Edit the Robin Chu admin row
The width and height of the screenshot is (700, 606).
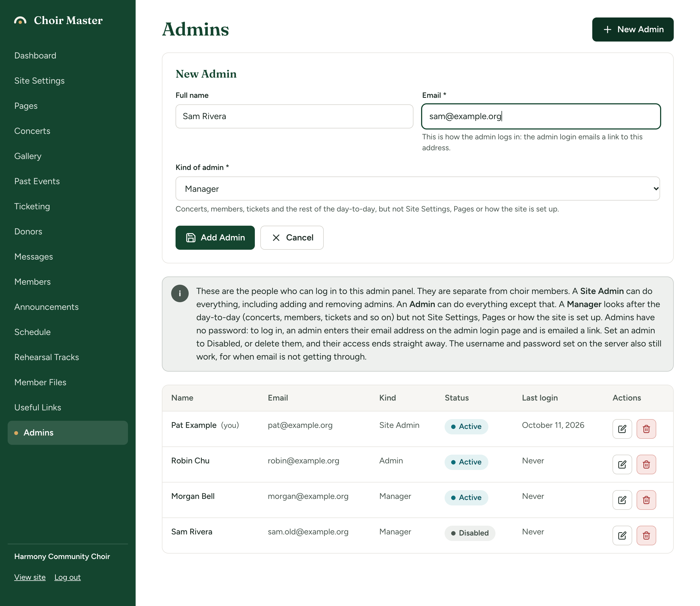(x=622, y=464)
